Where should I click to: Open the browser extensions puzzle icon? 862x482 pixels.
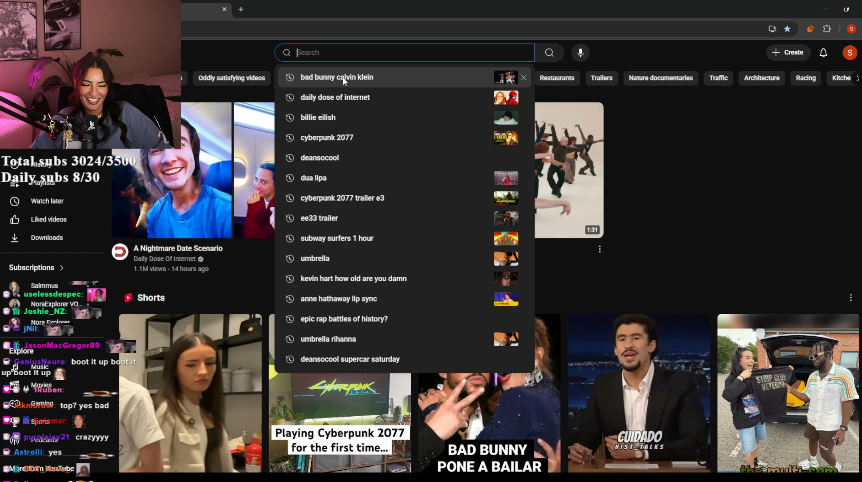[x=827, y=29]
